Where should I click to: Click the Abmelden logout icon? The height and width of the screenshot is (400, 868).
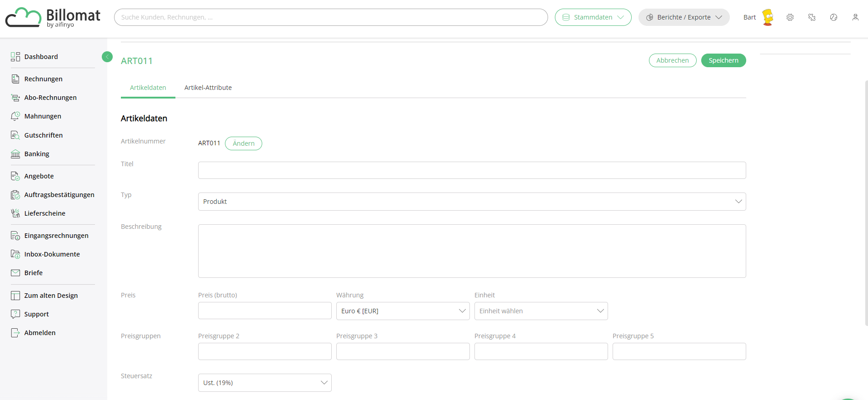[15, 333]
